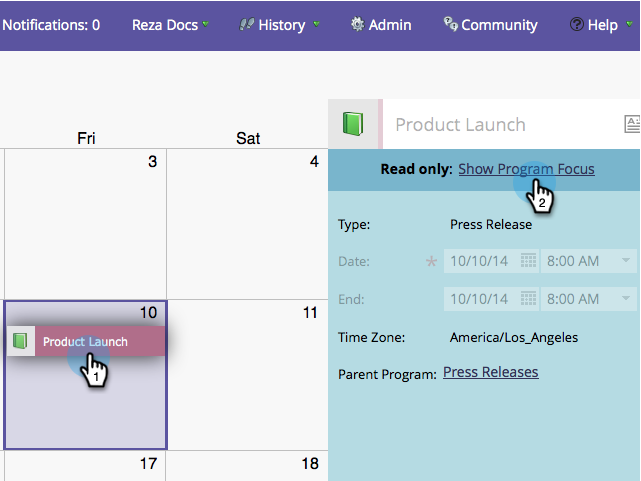
Task: Click the History footprints icon
Action: (x=247, y=25)
